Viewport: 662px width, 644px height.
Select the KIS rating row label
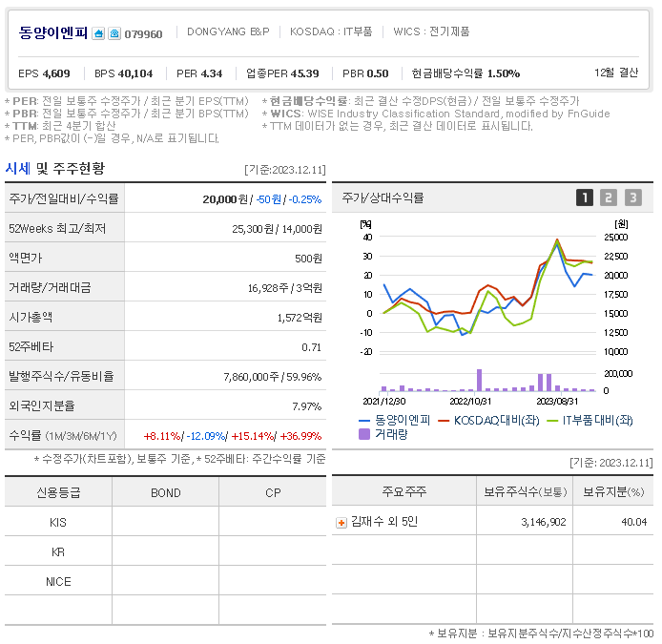[x=58, y=523]
